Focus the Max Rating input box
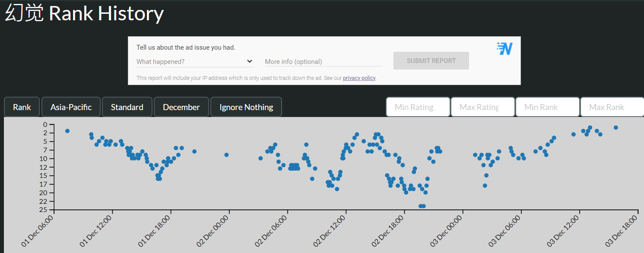The width and height of the screenshot is (644, 253). pyautogui.click(x=482, y=107)
